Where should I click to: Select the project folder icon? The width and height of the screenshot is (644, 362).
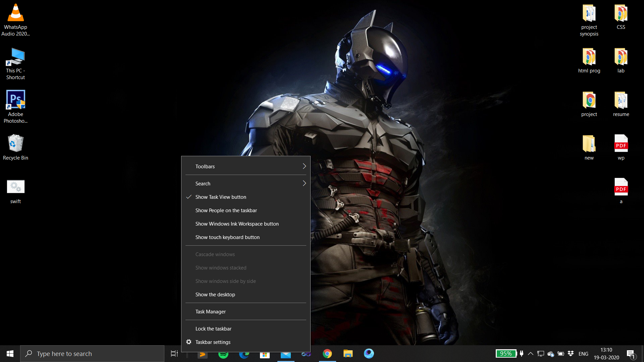point(589,104)
